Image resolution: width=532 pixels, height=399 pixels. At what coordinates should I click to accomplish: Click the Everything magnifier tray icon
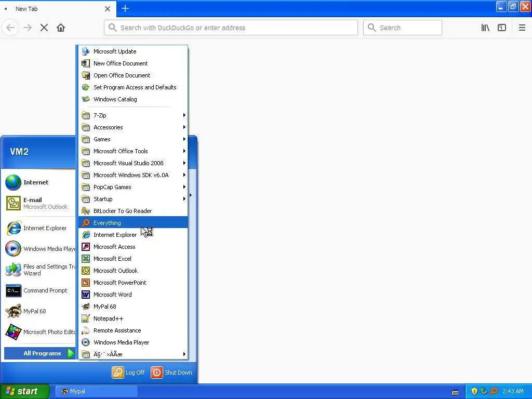point(494,391)
